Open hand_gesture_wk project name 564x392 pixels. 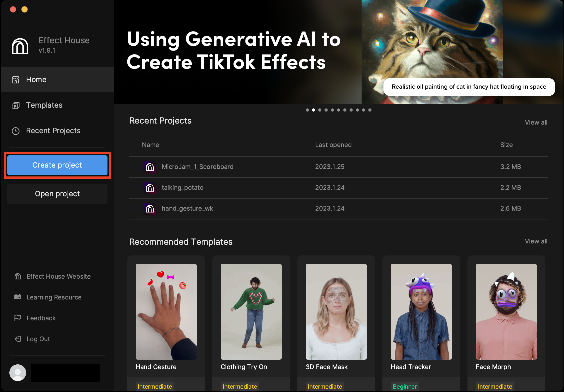point(187,209)
